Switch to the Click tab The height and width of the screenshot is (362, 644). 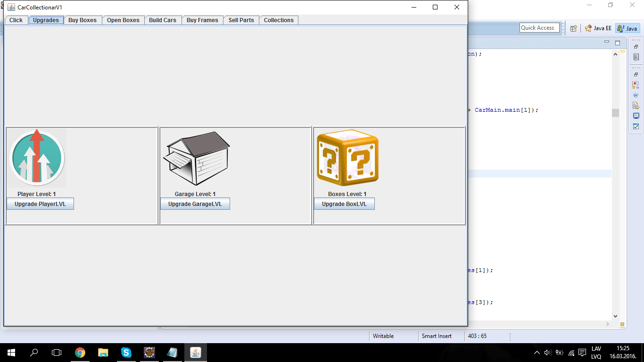click(16, 20)
